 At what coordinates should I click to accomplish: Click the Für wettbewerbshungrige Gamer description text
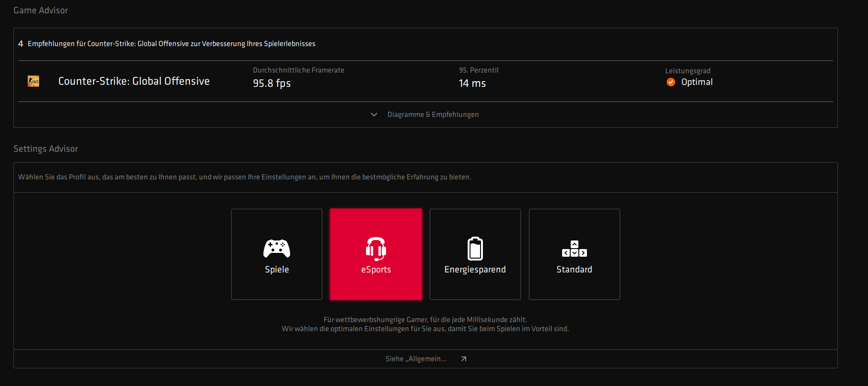point(425,324)
